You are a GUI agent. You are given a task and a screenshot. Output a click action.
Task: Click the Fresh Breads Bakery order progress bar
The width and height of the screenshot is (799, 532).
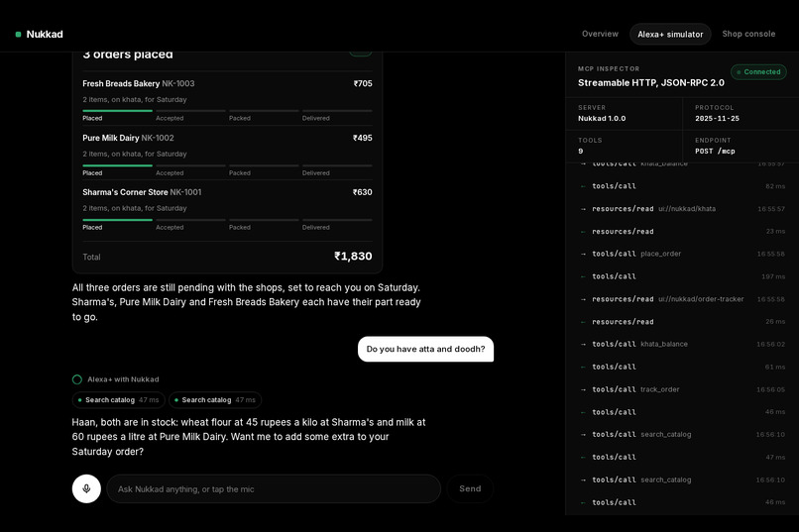coord(227,111)
